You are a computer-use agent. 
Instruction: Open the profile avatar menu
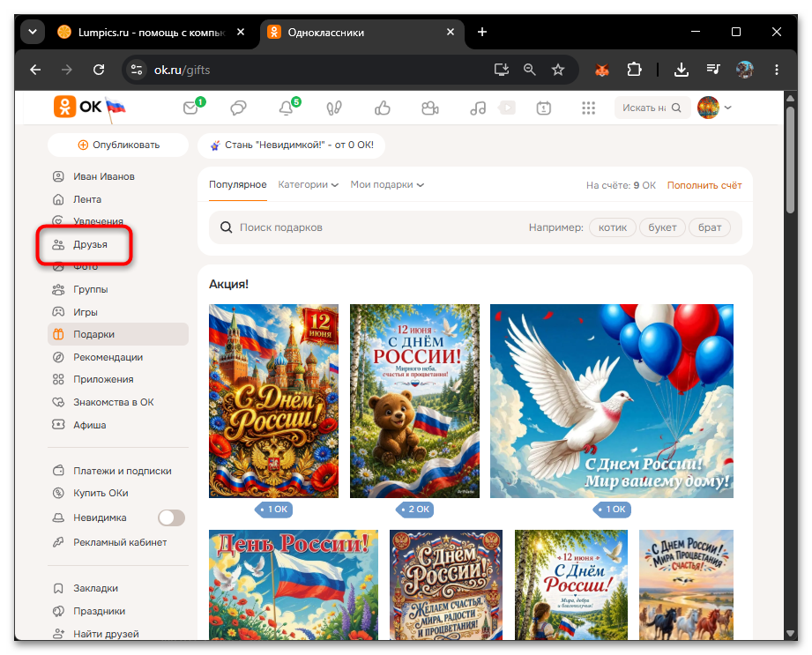point(714,108)
